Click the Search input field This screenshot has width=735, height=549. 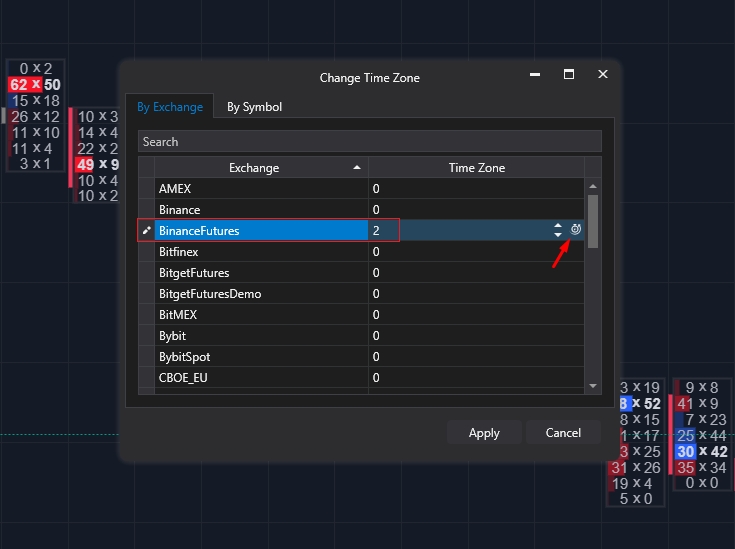pos(369,142)
